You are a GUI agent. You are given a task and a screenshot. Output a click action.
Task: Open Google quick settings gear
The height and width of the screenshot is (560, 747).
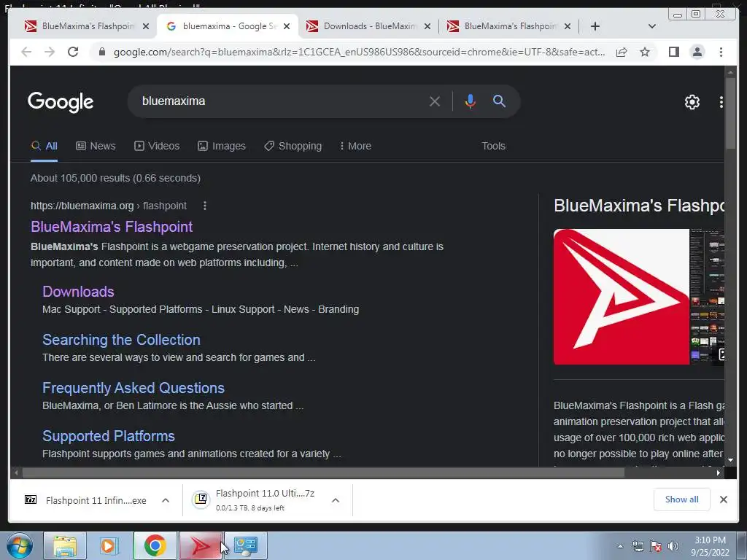pyautogui.click(x=692, y=102)
